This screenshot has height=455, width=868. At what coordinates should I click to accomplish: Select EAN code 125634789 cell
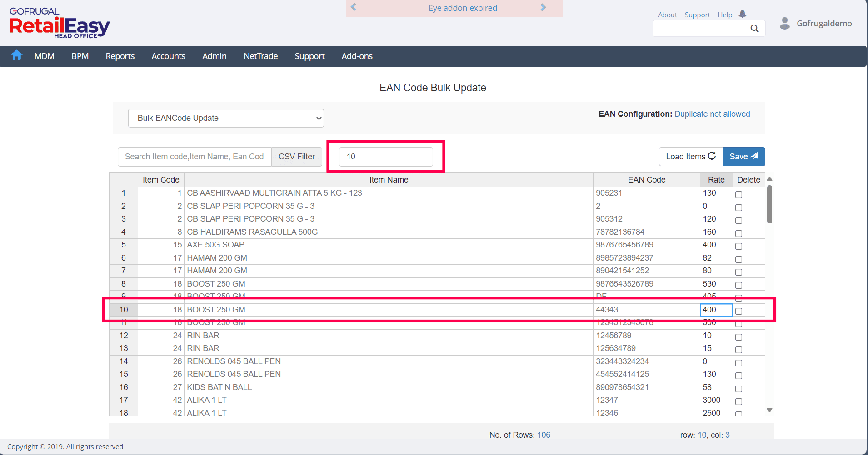[647, 348]
